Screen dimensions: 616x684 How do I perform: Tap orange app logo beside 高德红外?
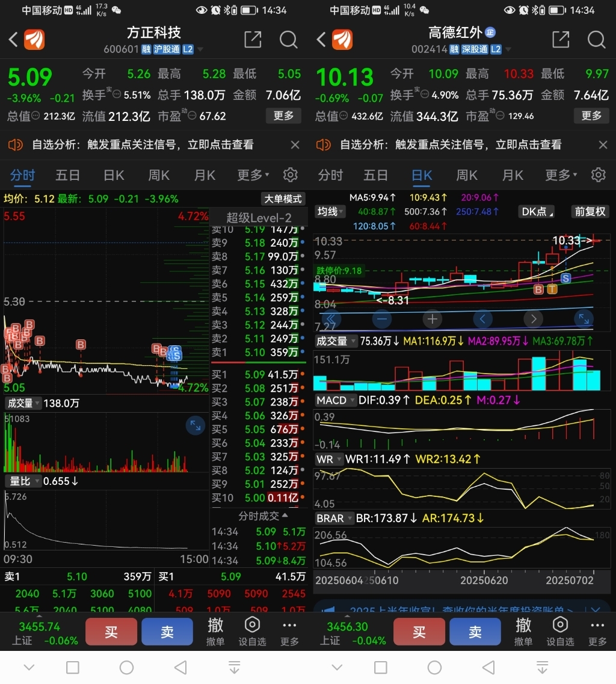pyautogui.click(x=342, y=40)
